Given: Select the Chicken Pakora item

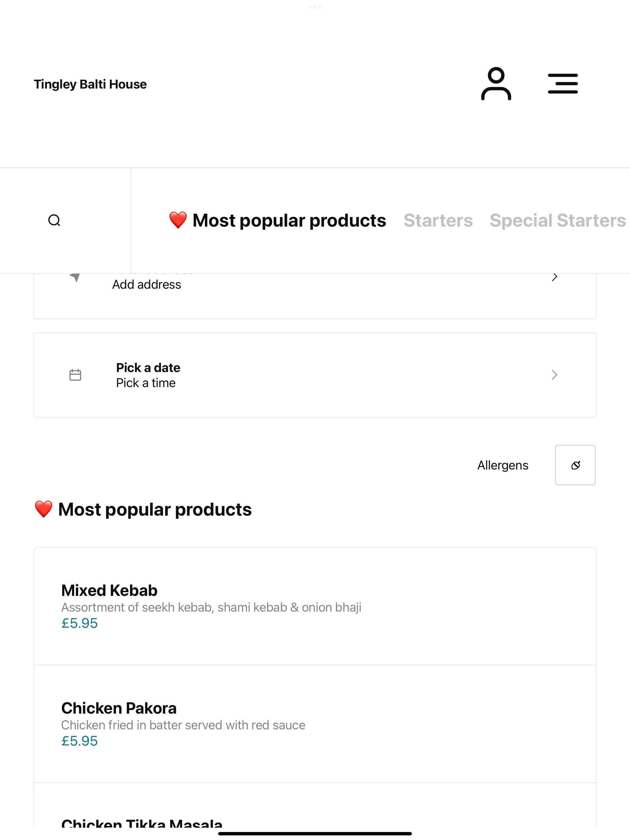Looking at the screenshot, I should tap(315, 724).
